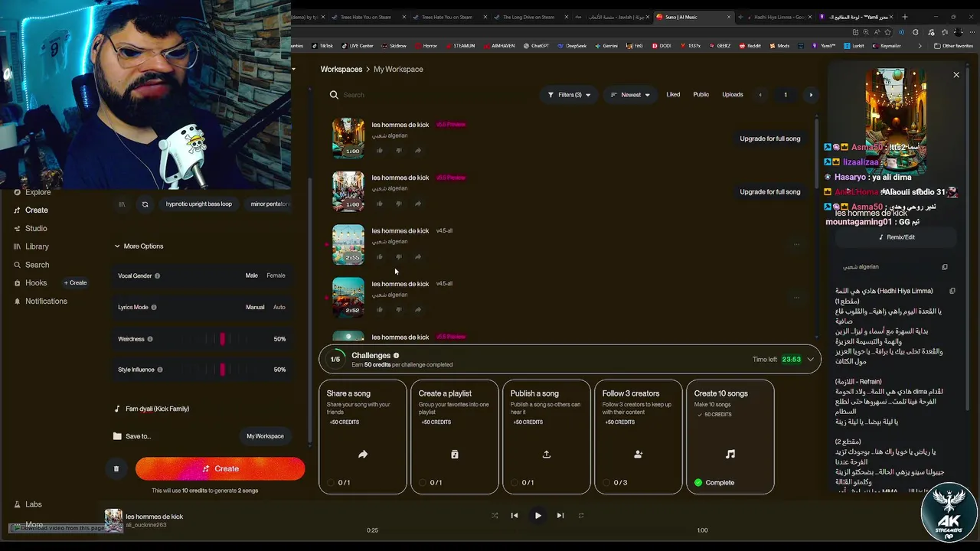Toggle repeat in the player bar
Screen dimensions: 980x551
[581, 516]
